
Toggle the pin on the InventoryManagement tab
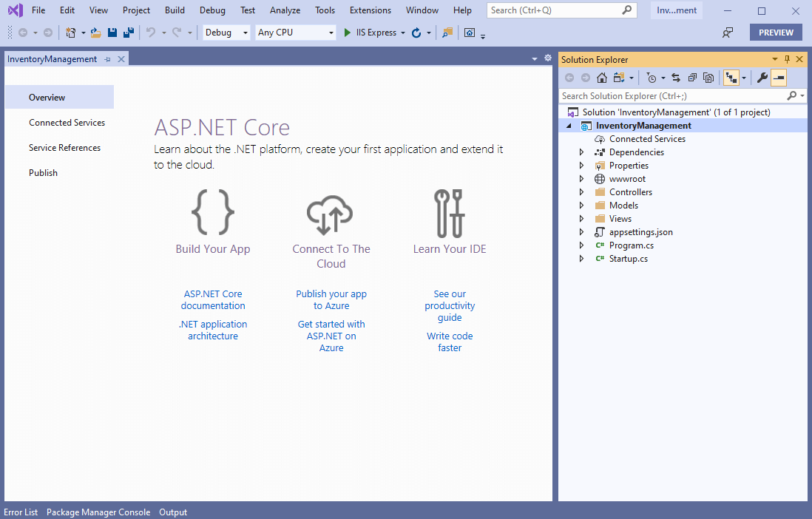click(x=107, y=59)
